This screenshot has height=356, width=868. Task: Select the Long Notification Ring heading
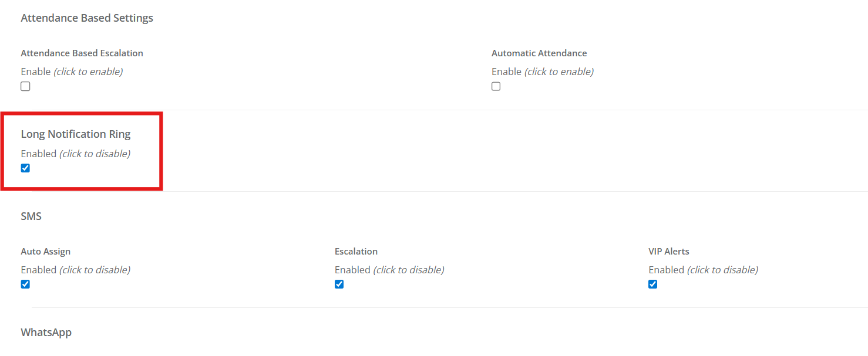pos(76,134)
